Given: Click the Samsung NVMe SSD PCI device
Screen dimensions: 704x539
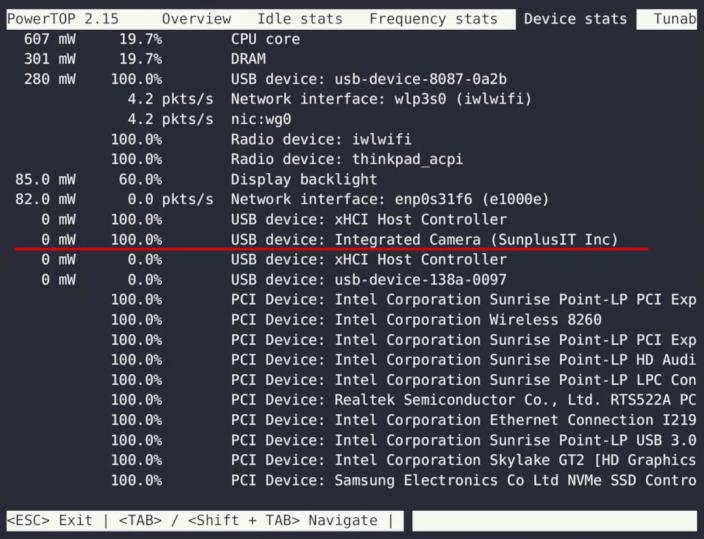Looking at the screenshot, I should [x=462, y=481].
